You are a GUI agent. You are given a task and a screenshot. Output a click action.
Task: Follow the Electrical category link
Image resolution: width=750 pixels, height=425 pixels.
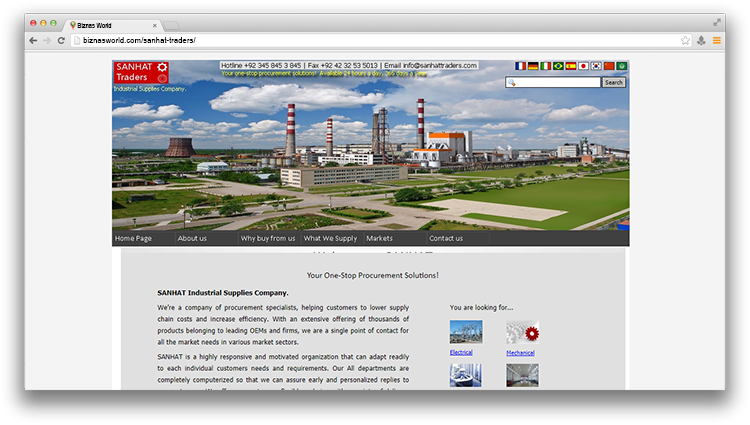coord(461,352)
